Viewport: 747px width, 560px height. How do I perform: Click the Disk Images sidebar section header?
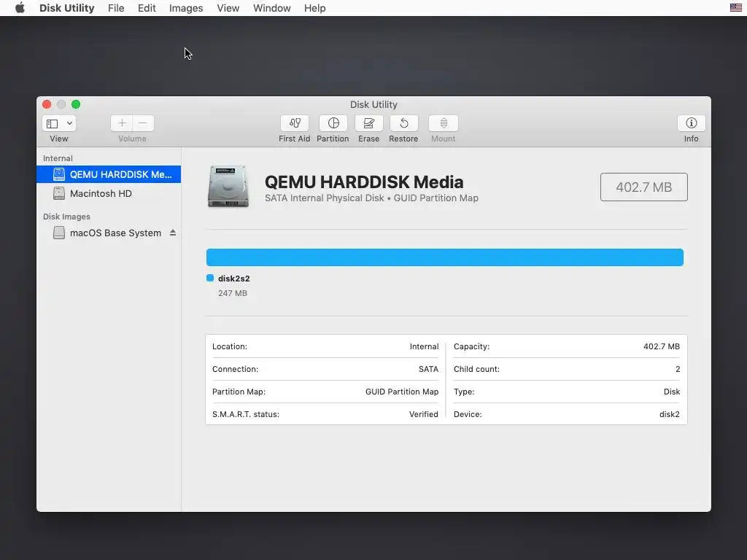pyautogui.click(x=66, y=217)
